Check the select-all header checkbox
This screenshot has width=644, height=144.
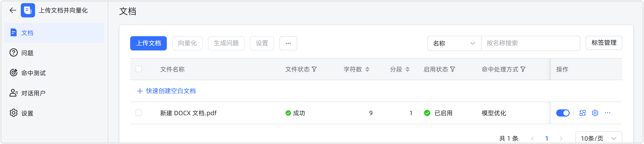pos(139,69)
